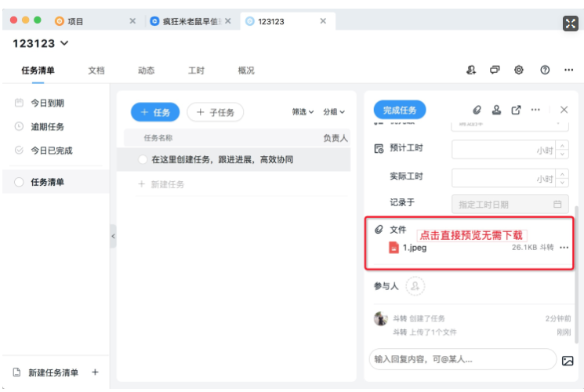Collapse the left sidebar with the arrow handle
The image size is (584, 392).
[x=113, y=236]
